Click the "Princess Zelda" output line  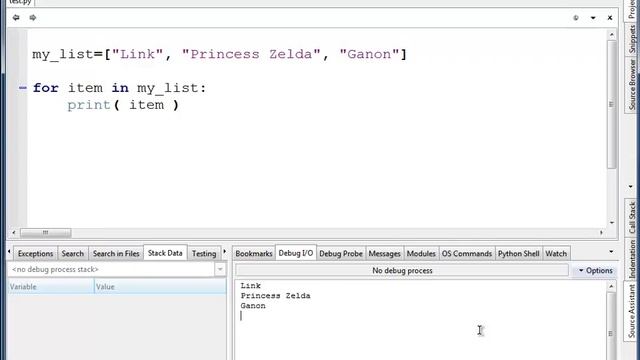click(276, 296)
